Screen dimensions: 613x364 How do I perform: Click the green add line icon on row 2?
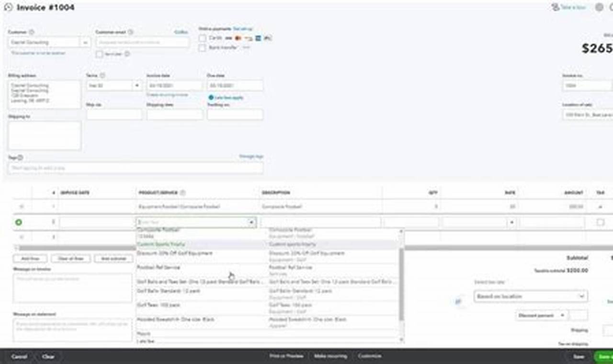[19, 222]
